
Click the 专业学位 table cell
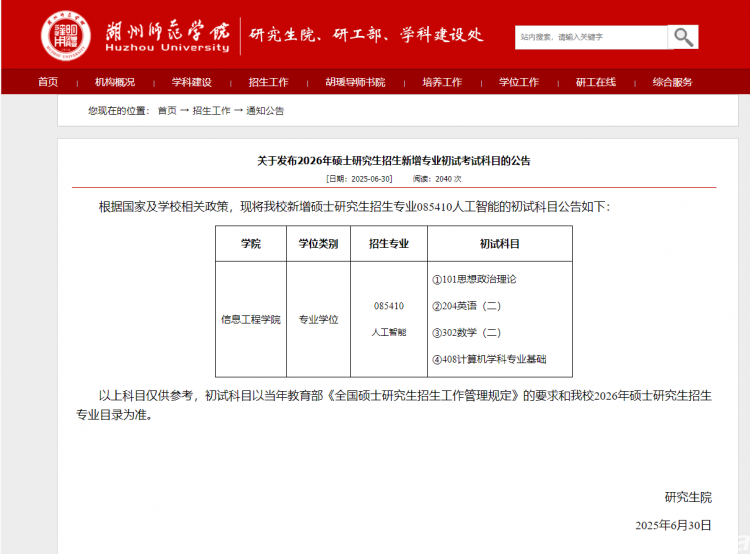(x=319, y=319)
